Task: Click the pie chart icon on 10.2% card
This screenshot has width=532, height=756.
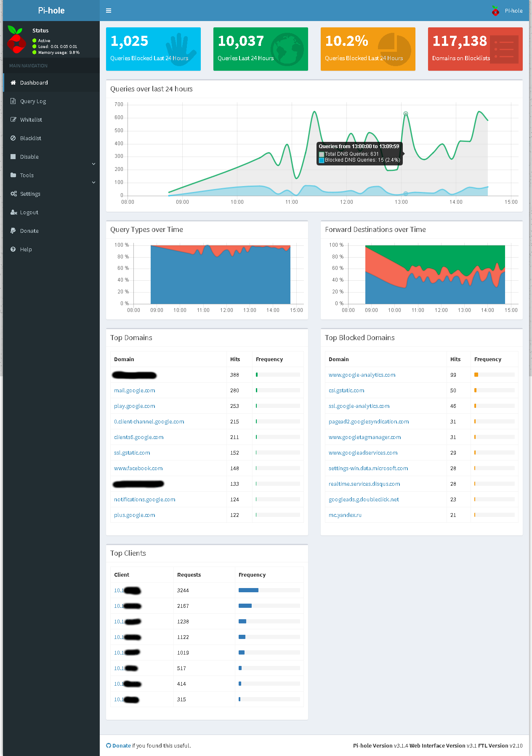Action: click(x=394, y=49)
